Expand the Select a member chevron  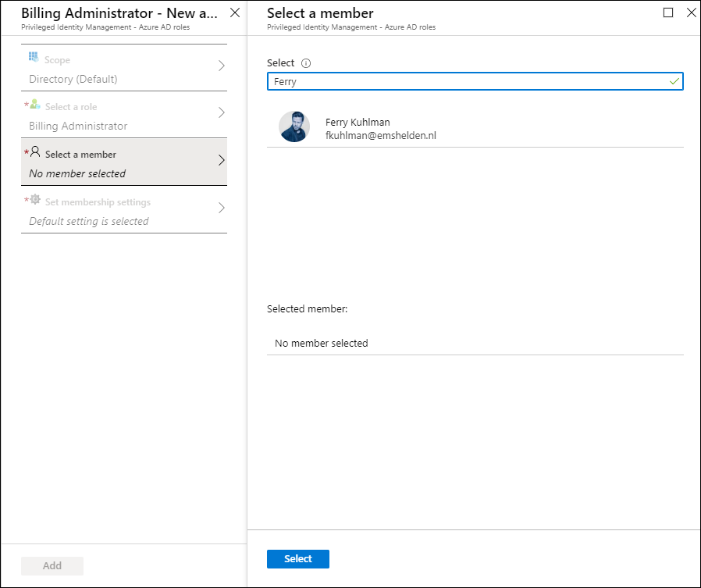[221, 160]
